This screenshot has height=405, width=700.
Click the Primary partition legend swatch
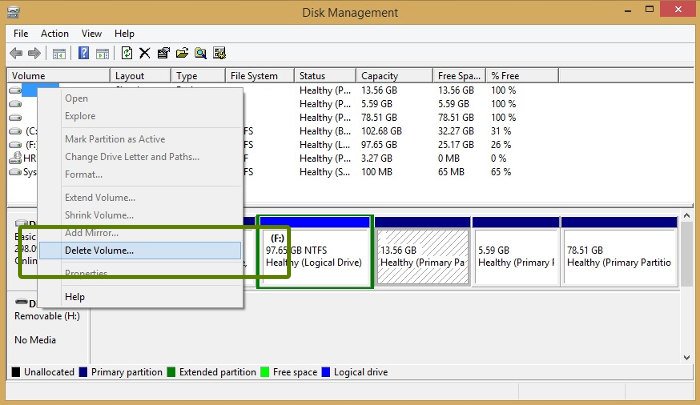83,372
